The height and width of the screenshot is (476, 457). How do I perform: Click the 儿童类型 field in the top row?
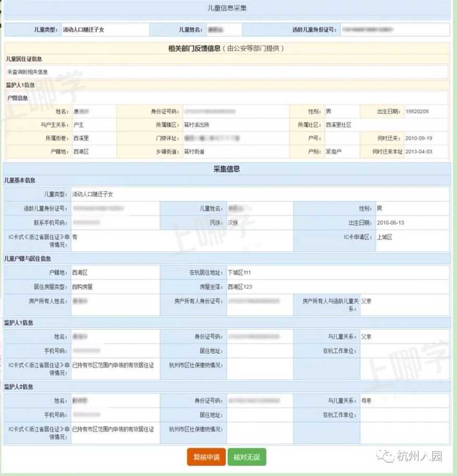105,30
